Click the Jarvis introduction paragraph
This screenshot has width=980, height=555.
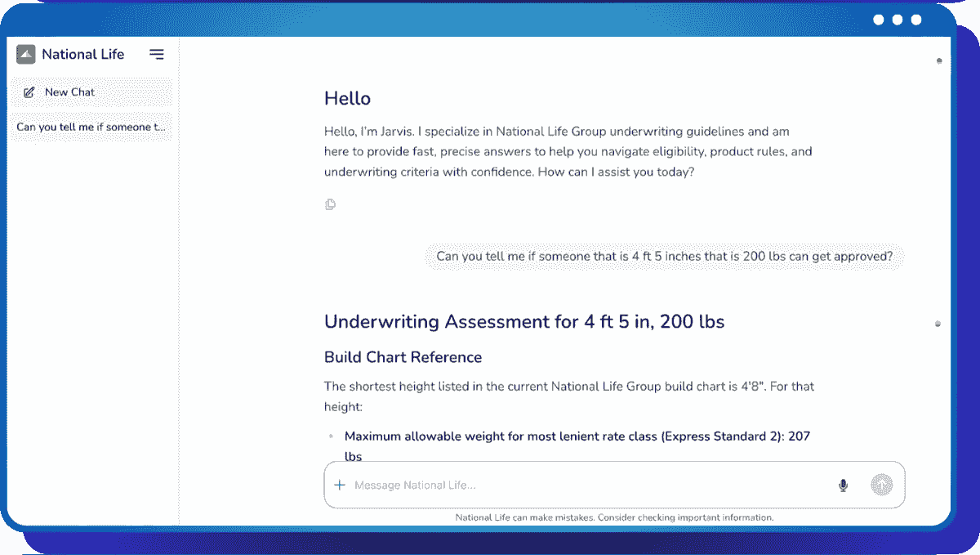[x=568, y=152]
